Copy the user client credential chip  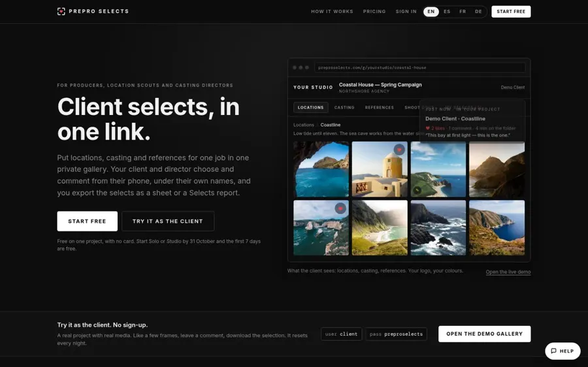click(x=341, y=334)
